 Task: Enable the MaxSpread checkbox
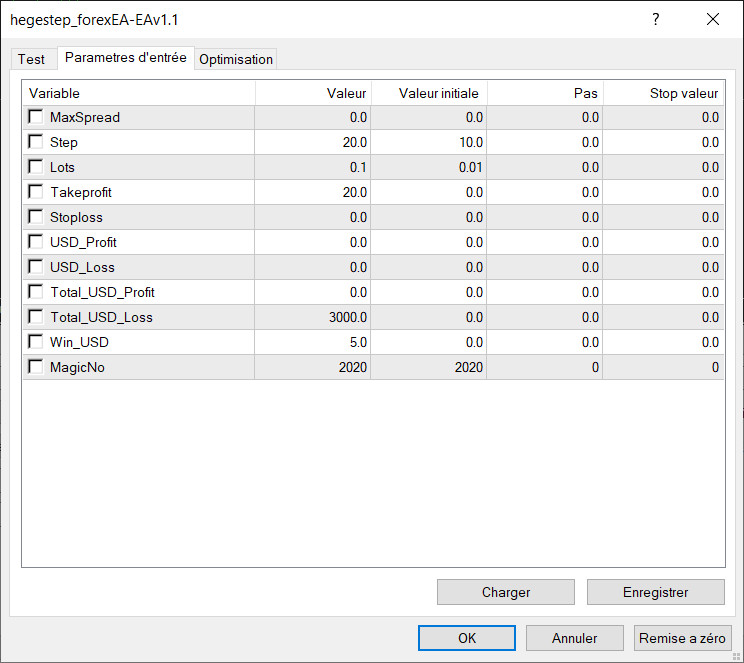36,117
